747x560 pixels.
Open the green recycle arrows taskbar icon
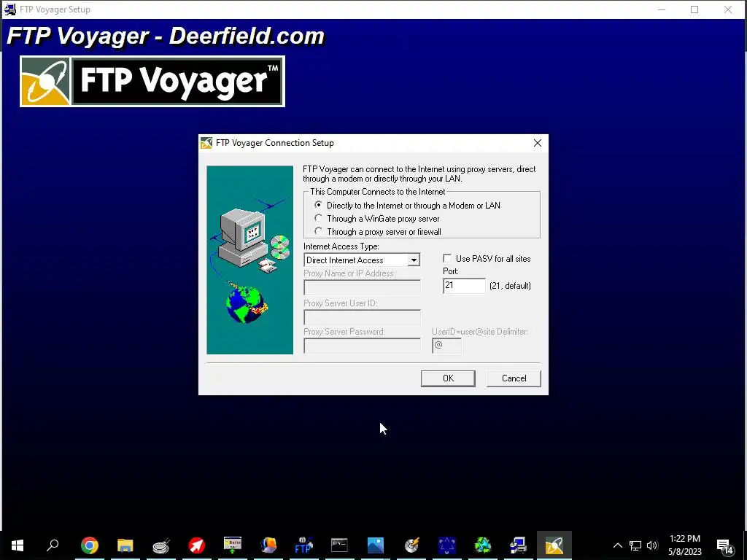pyautogui.click(x=483, y=545)
